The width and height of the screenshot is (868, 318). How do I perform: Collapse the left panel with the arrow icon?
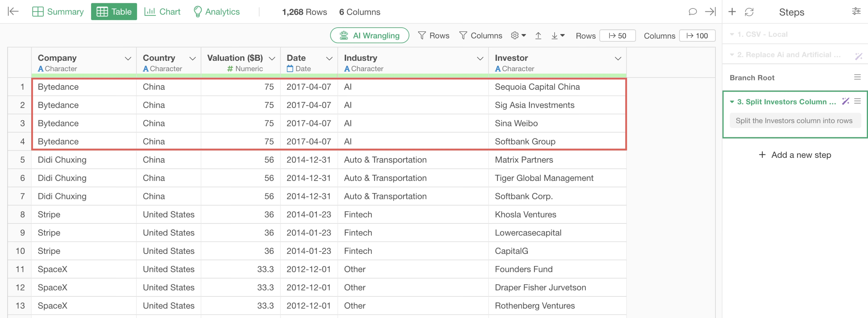[13, 12]
